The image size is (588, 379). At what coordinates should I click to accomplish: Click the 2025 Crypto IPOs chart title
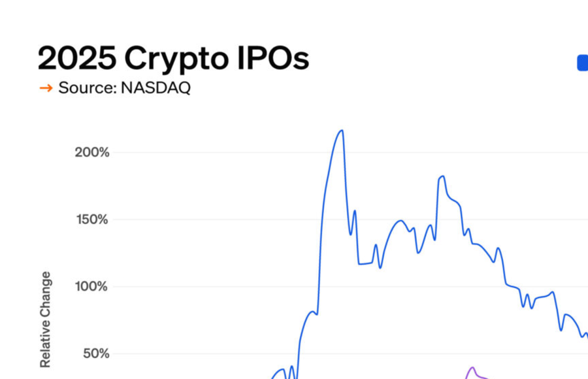coord(173,59)
